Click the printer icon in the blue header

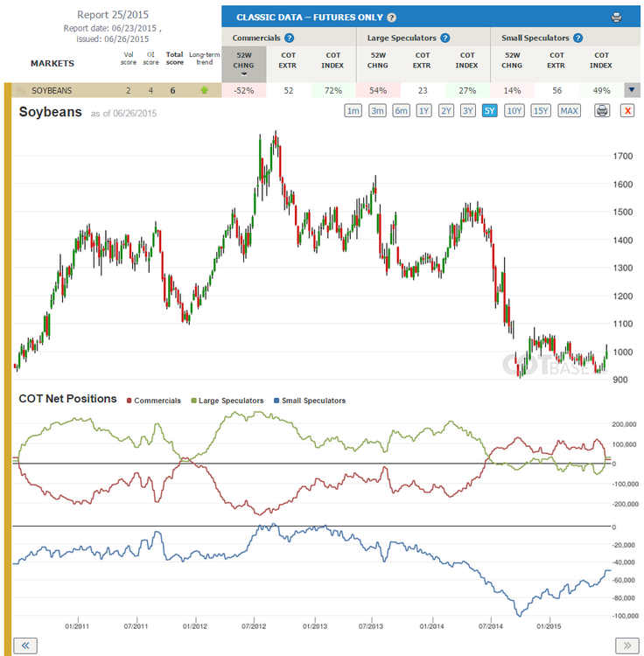(616, 17)
